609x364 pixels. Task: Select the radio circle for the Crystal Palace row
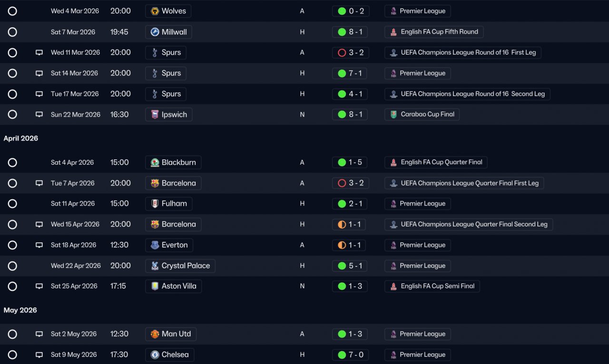(12, 266)
